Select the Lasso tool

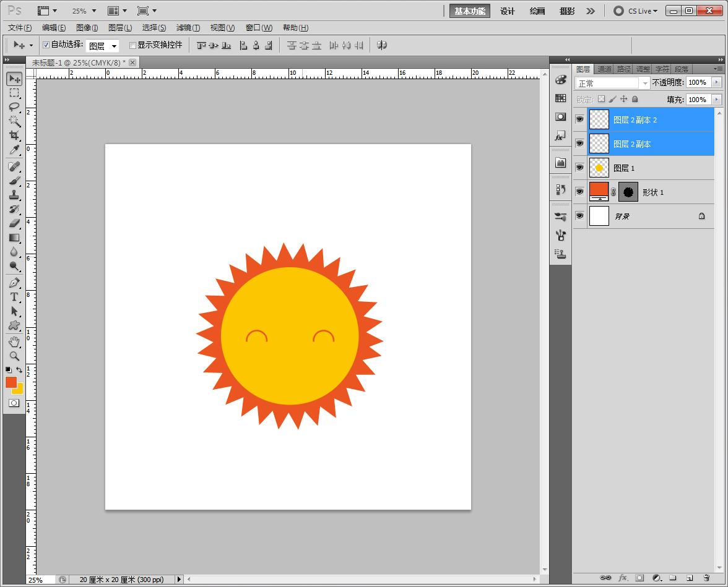(14, 106)
